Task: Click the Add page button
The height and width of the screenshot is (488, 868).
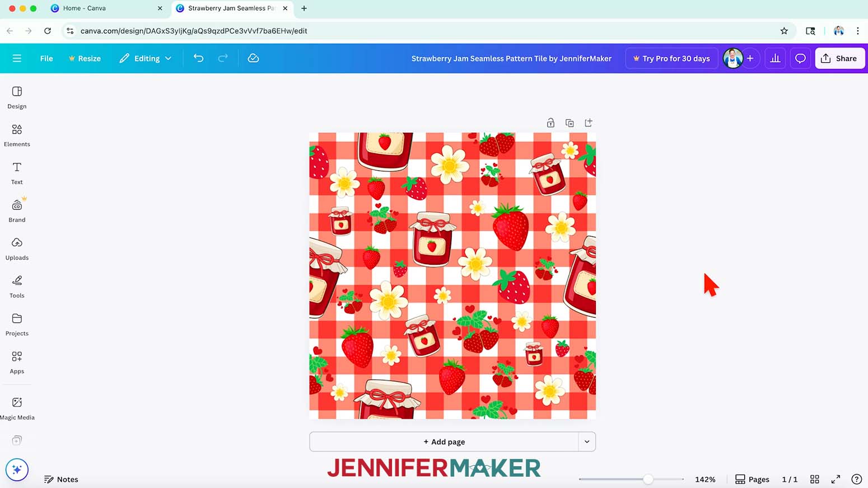Action: click(444, 442)
